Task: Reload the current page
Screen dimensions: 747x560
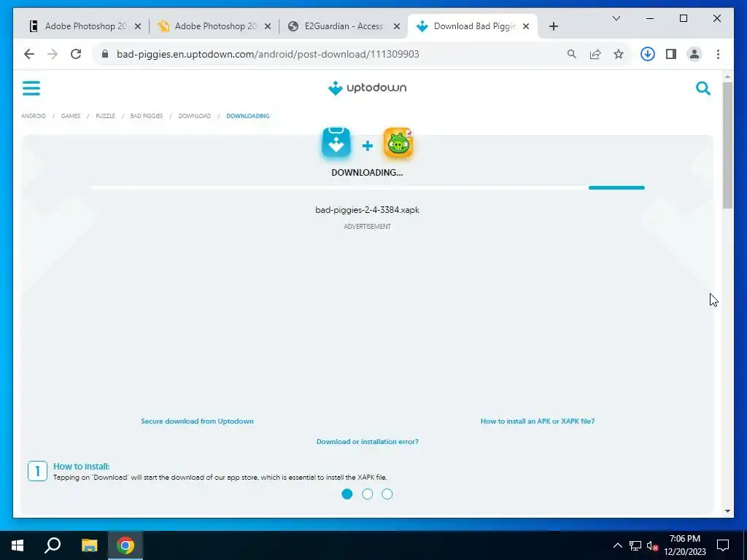Action: pyautogui.click(x=76, y=54)
